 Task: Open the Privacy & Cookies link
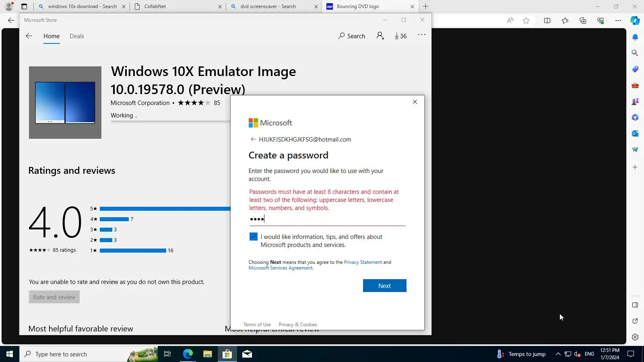pyautogui.click(x=298, y=325)
